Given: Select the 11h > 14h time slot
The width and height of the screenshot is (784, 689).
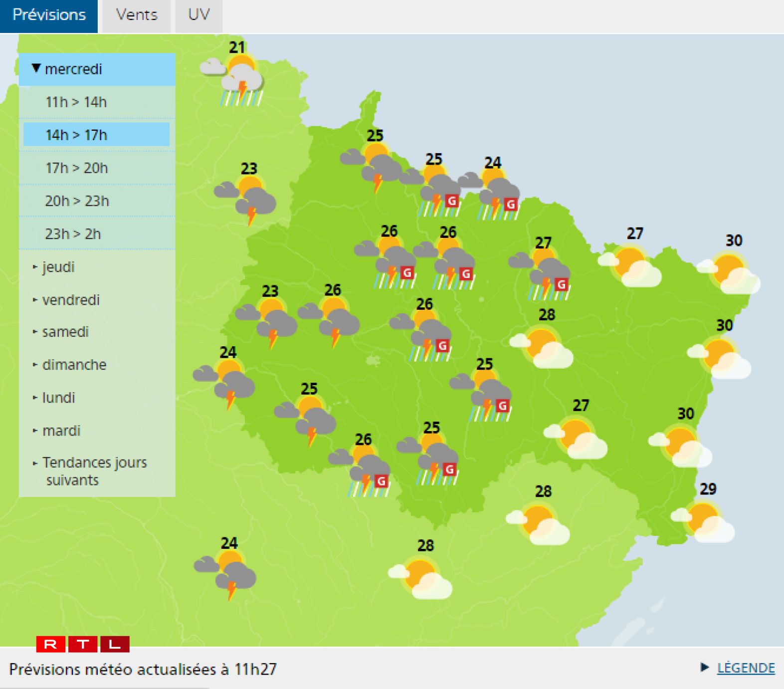Looking at the screenshot, I should click(x=76, y=102).
